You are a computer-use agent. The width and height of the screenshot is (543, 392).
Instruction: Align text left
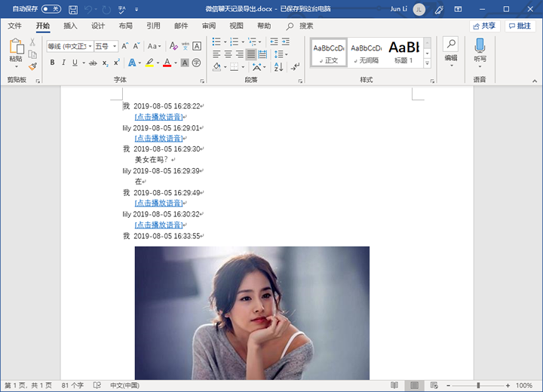pos(216,54)
